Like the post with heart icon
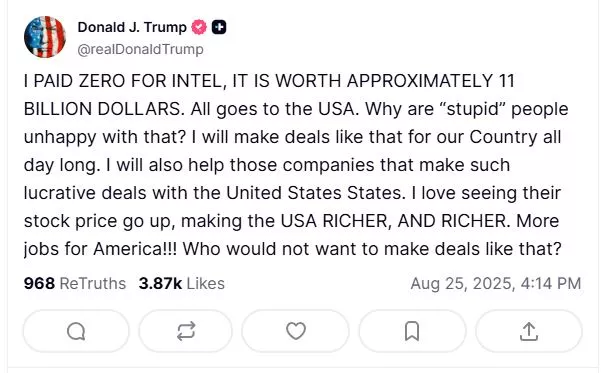604x373 pixels. pyautogui.click(x=296, y=331)
